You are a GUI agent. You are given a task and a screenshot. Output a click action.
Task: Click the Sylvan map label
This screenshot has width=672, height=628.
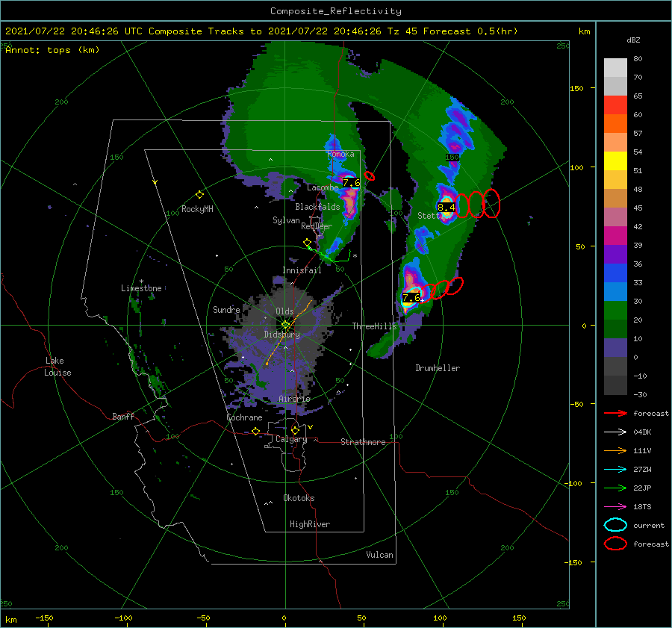[x=286, y=220]
